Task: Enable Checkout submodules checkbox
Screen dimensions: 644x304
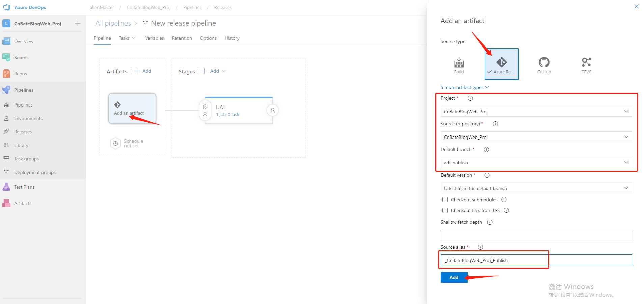Action: coord(445,200)
